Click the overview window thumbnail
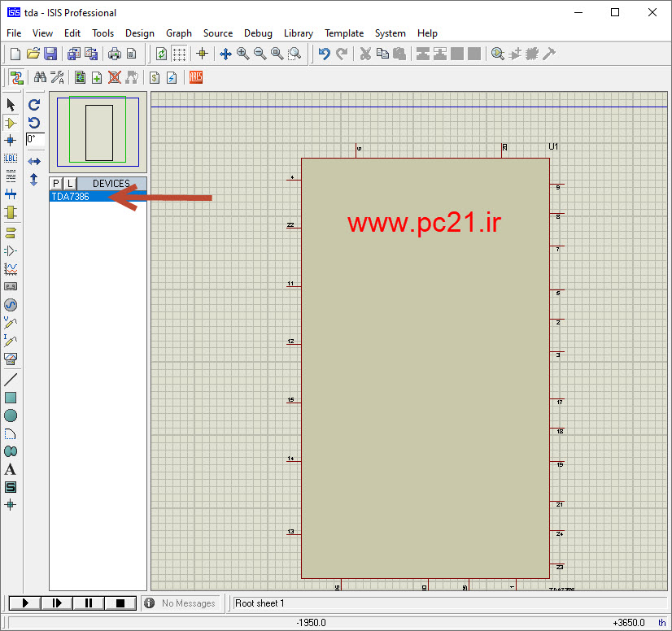The width and height of the screenshot is (672, 631). tap(98, 132)
